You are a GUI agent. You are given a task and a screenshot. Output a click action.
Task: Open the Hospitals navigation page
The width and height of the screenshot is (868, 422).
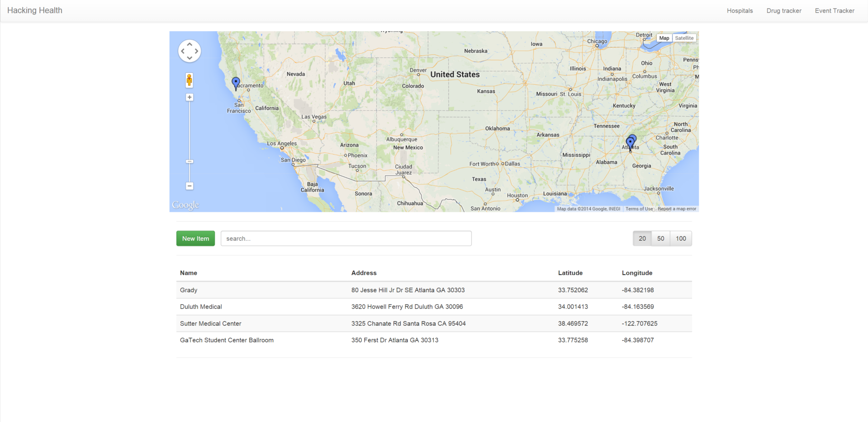pos(740,11)
